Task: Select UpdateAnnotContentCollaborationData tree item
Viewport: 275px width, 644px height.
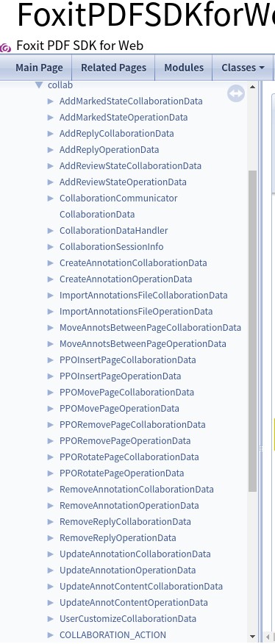Action: [x=141, y=587]
